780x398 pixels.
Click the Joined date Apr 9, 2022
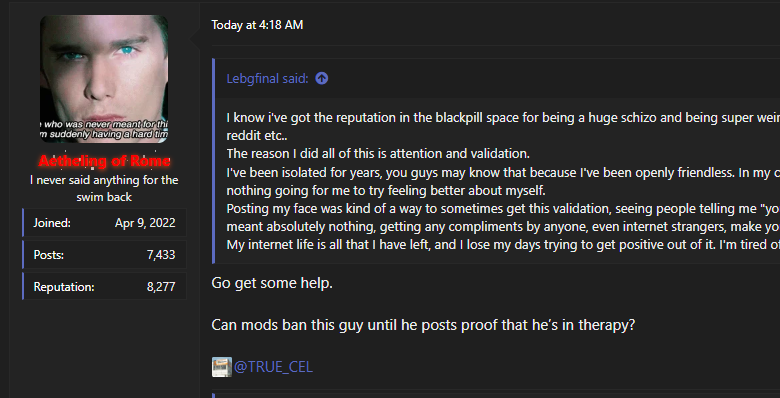145,223
